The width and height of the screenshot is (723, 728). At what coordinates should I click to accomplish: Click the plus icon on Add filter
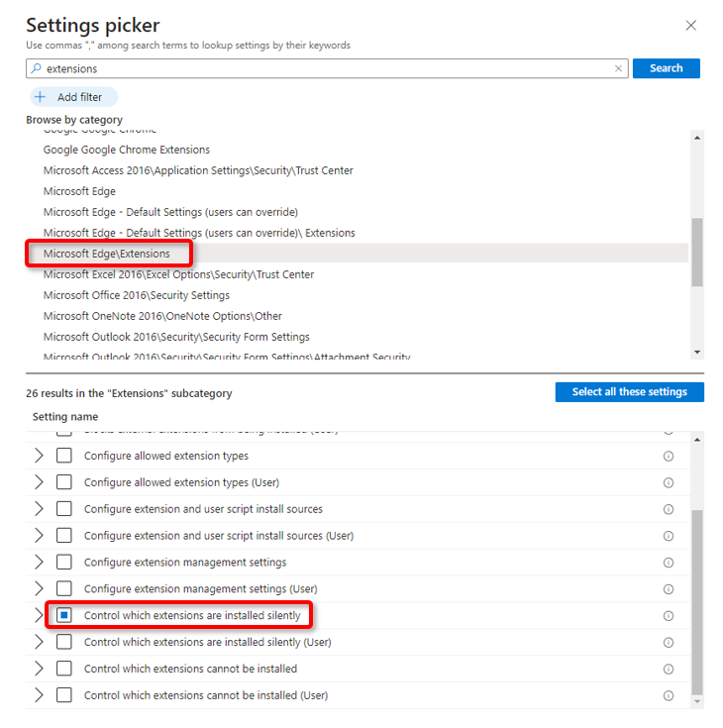[41, 97]
